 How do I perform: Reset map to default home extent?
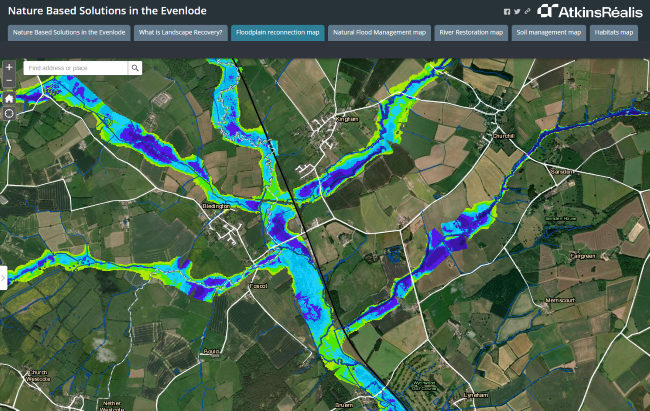[x=9, y=98]
